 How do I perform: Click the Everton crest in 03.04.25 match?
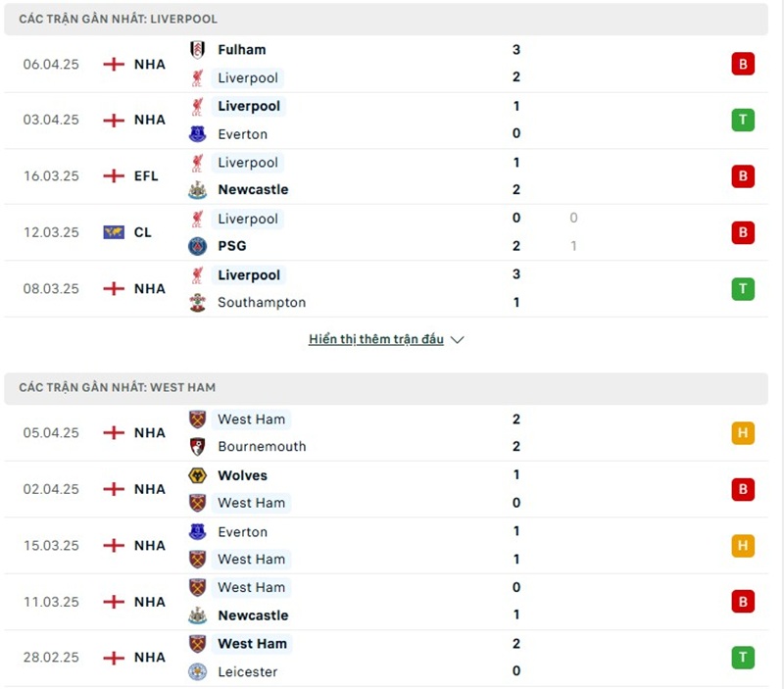point(198,134)
